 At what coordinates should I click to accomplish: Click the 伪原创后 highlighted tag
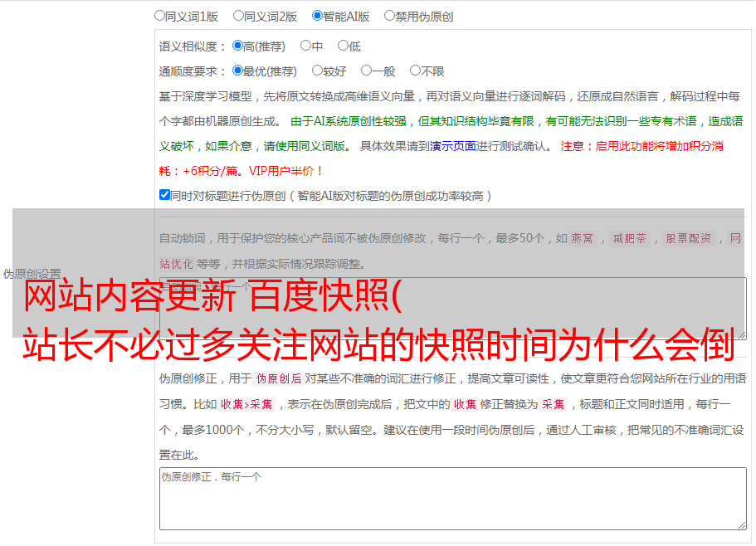pos(279,378)
